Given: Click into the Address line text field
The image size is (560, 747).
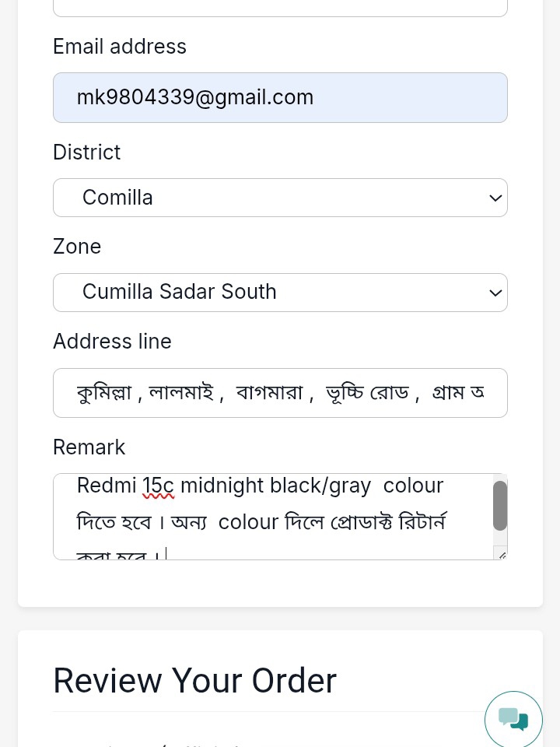Looking at the screenshot, I should 280,393.
